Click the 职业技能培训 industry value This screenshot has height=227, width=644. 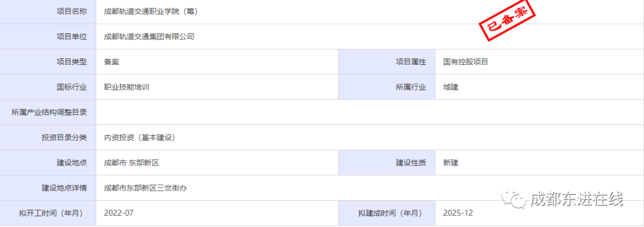click(126, 87)
